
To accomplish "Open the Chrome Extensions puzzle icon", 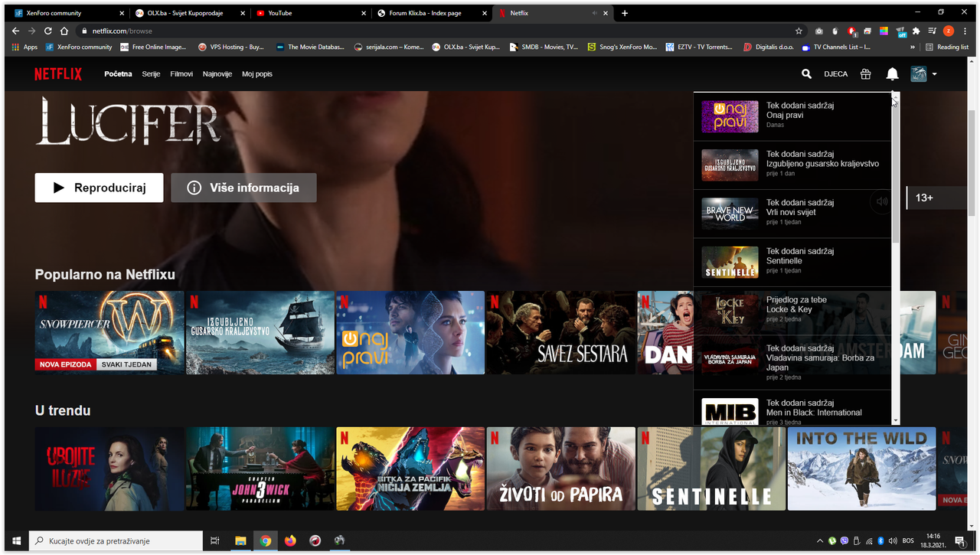I will 916,31.
